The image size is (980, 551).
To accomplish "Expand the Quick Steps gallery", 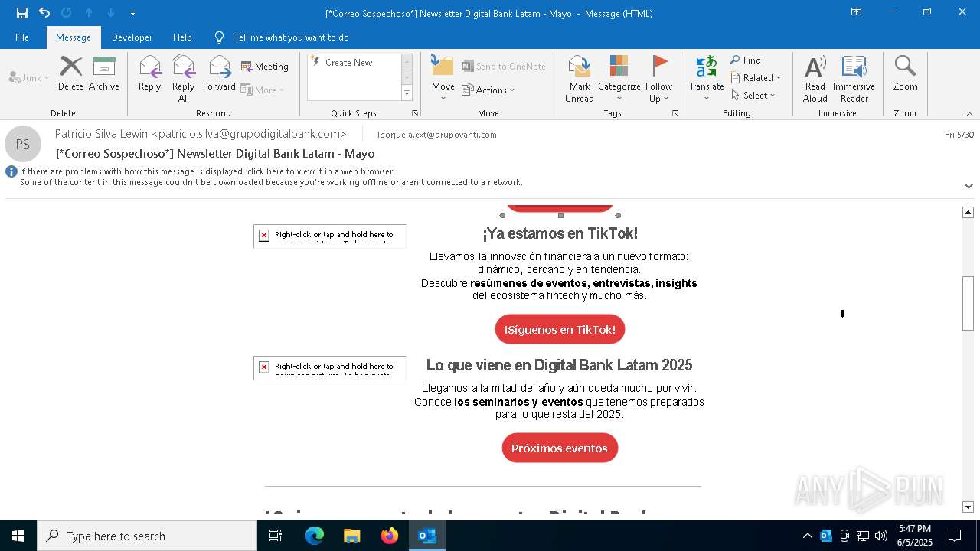I will [407, 93].
